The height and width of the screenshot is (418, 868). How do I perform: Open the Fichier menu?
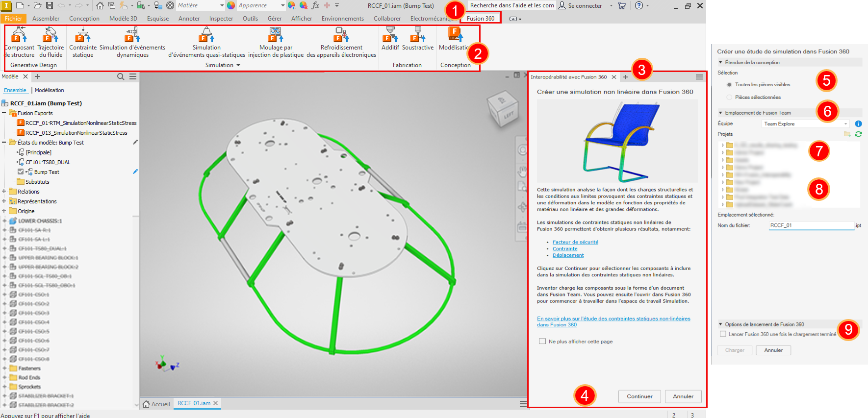pyautogui.click(x=13, y=19)
